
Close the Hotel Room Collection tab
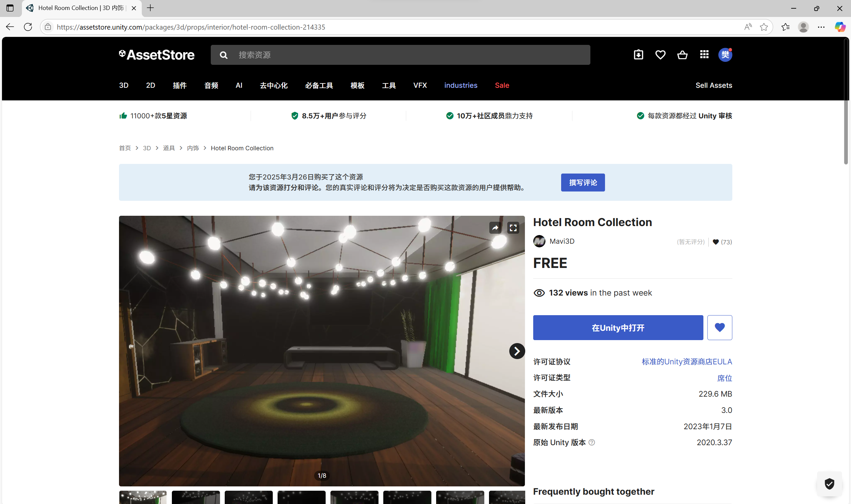point(134,8)
